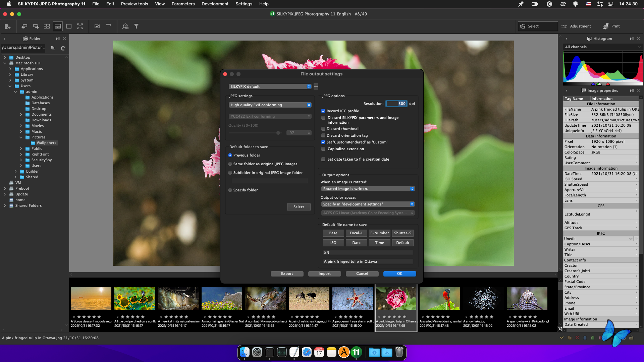Add new taste with plus icon
The image size is (644, 362).
coord(316,86)
